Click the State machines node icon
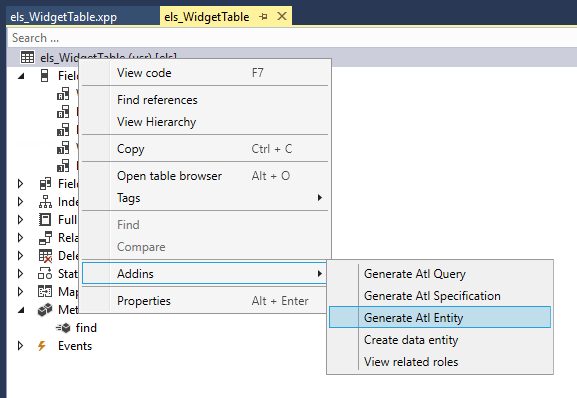This screenshot has height=398, width=577. (45, 274)
